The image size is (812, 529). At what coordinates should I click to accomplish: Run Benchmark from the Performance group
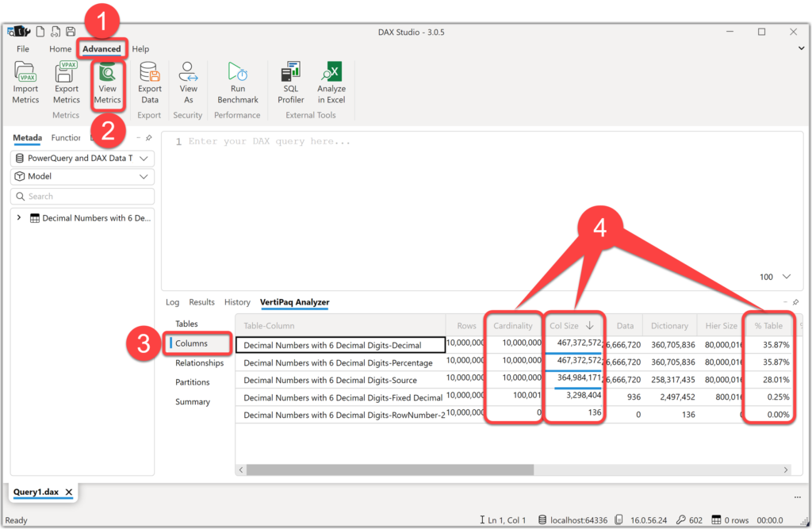(238, 83)
